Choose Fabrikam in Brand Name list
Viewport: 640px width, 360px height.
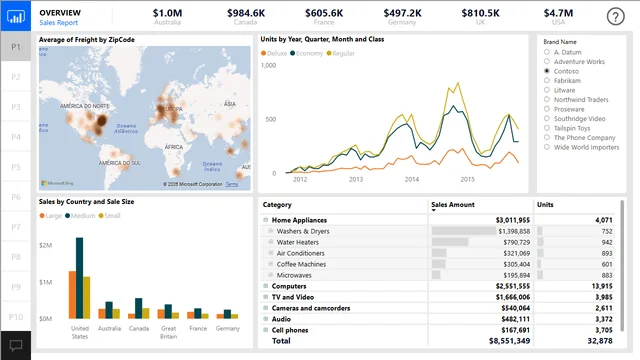pyautogui.click(x=547, y=80)
